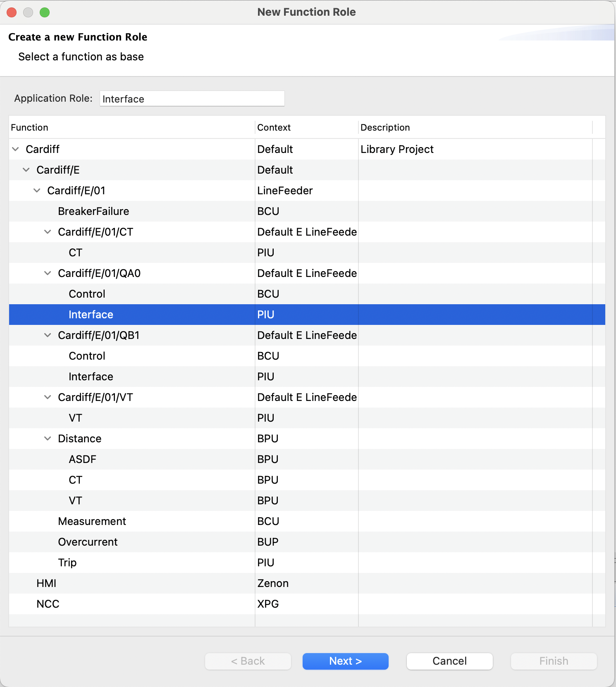The height and width of the screenshot is (687, 616).
Task: Sort by the Context column header
Action: coord(307,127)
